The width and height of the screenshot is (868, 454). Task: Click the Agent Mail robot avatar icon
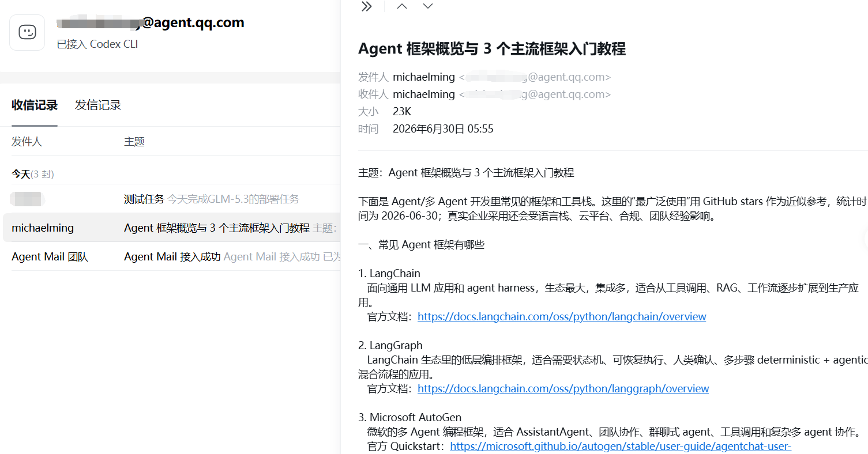click(27, 32)
